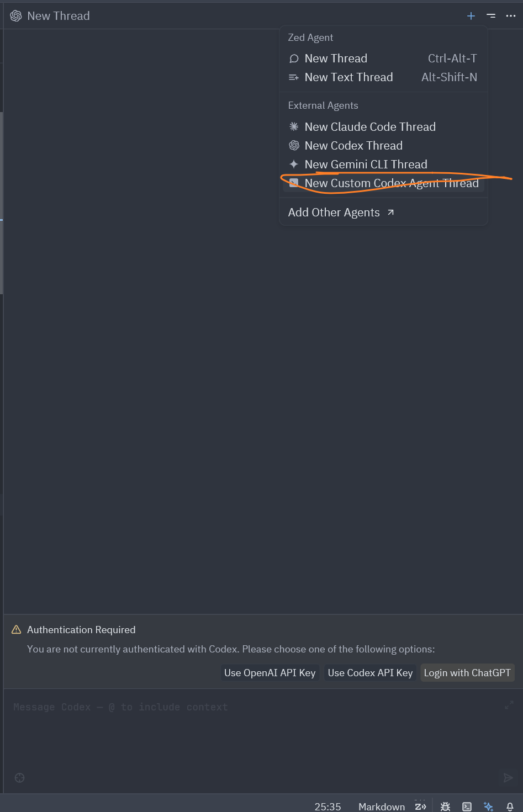Start a New Claude Code Thread

370,127
